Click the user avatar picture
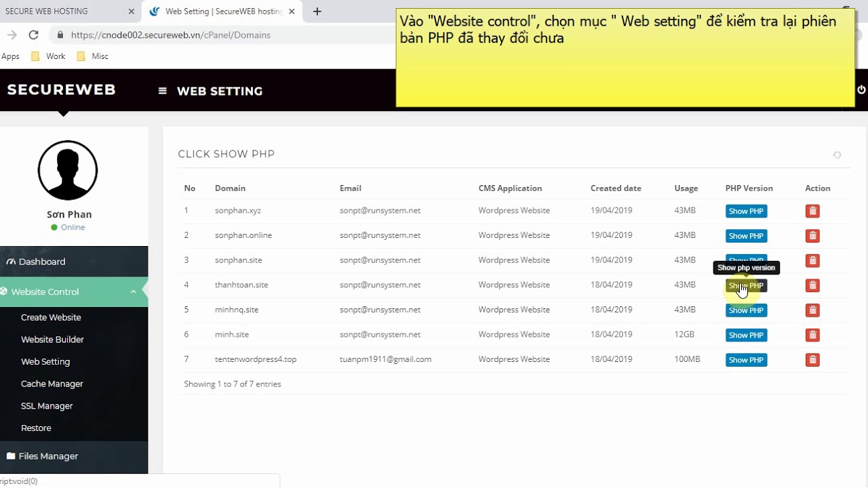The width and height of the screenshot is (868, 488). pyautogui.click(x=68, y=170)
